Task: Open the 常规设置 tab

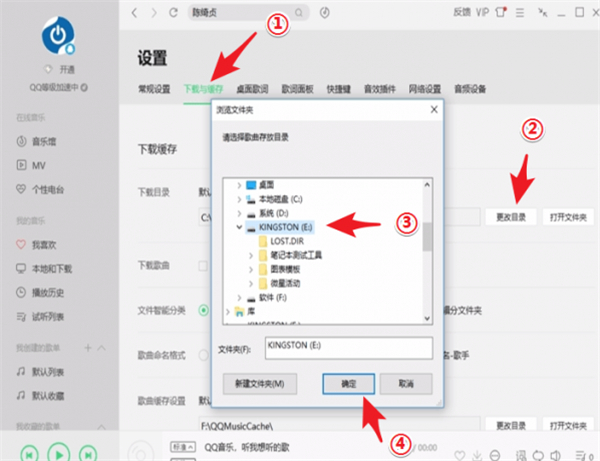Action: pos(154,89)
